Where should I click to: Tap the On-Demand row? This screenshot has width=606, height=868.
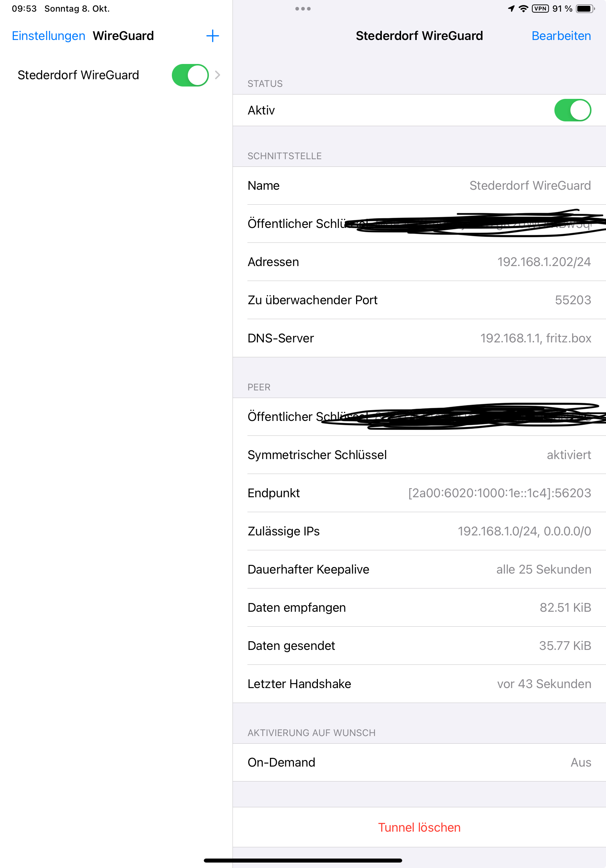coord(419,763)
